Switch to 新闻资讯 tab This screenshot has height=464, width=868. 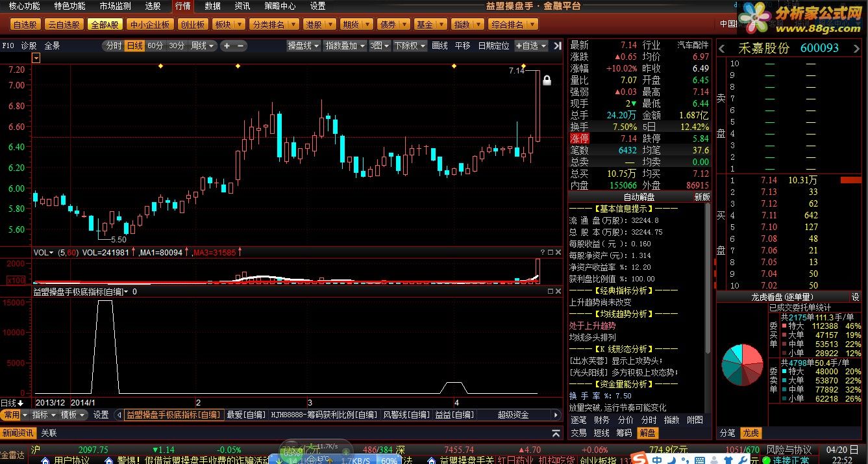click(x=18, y=433)
